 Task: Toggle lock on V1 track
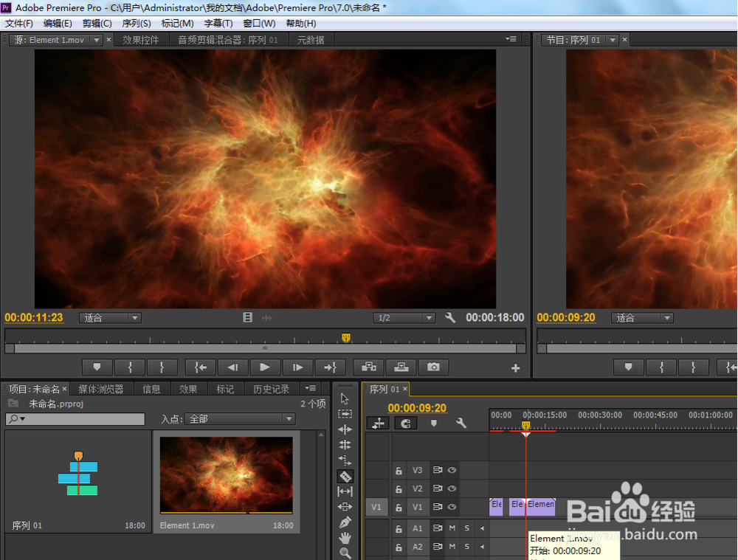click(399, 508)
